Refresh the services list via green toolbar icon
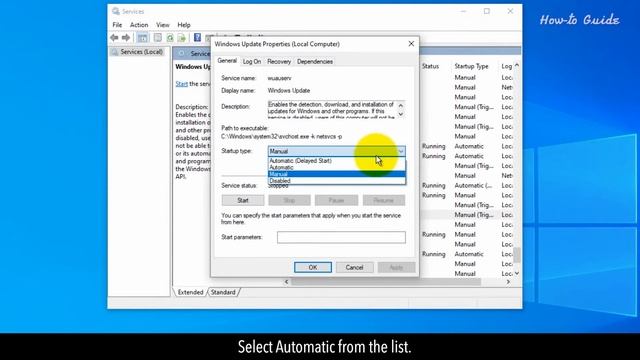This screenshot has height=360, width=640. tap(170, 38)
